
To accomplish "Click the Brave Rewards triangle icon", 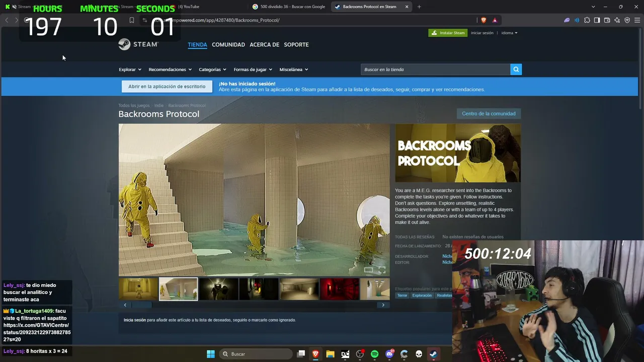I will [x=495, y=20].
